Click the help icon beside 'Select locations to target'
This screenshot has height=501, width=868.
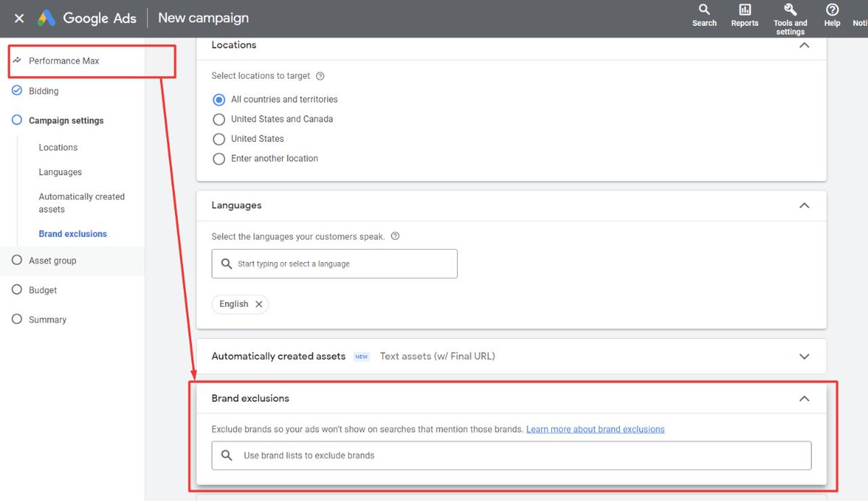point(319,75)
